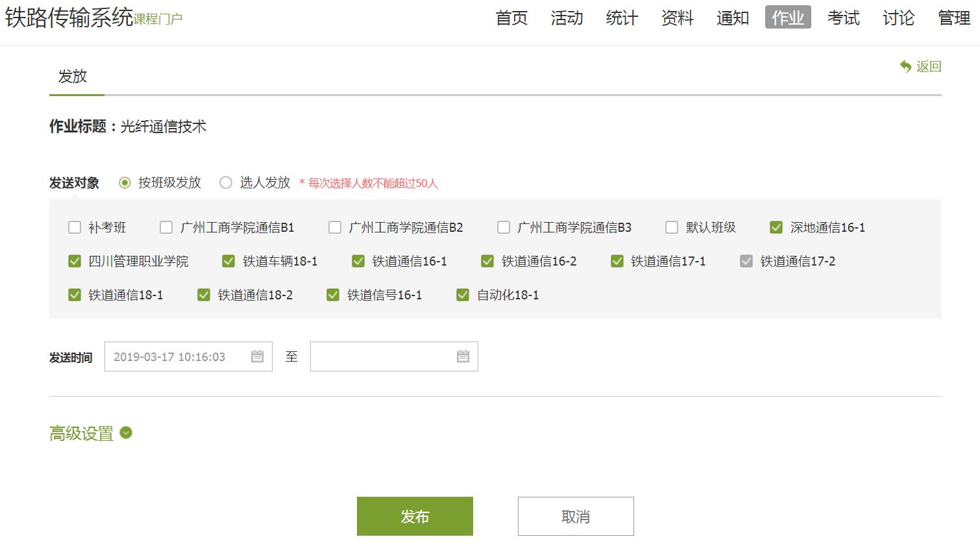
Task: Check the 默认班级 checkbox
Action: pyautogui.click(x=672, y=227)
